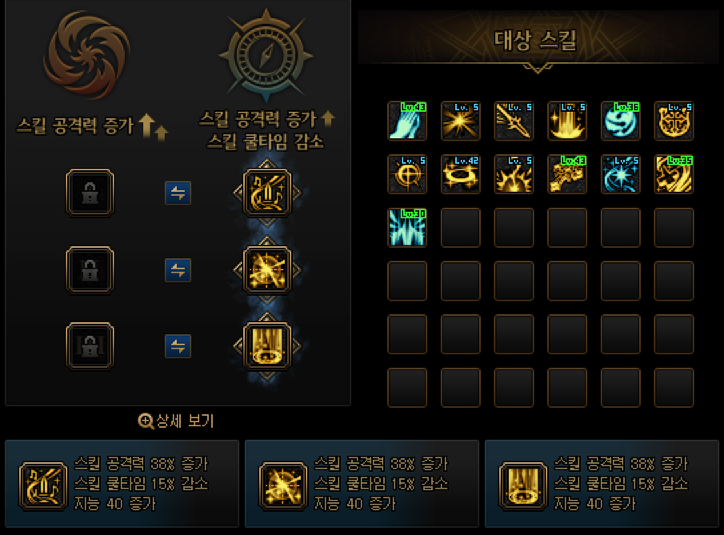Screen dimensions: 724x535
Task: Select the Lv.42 golden ring skill icon
Action: (460, 174)
